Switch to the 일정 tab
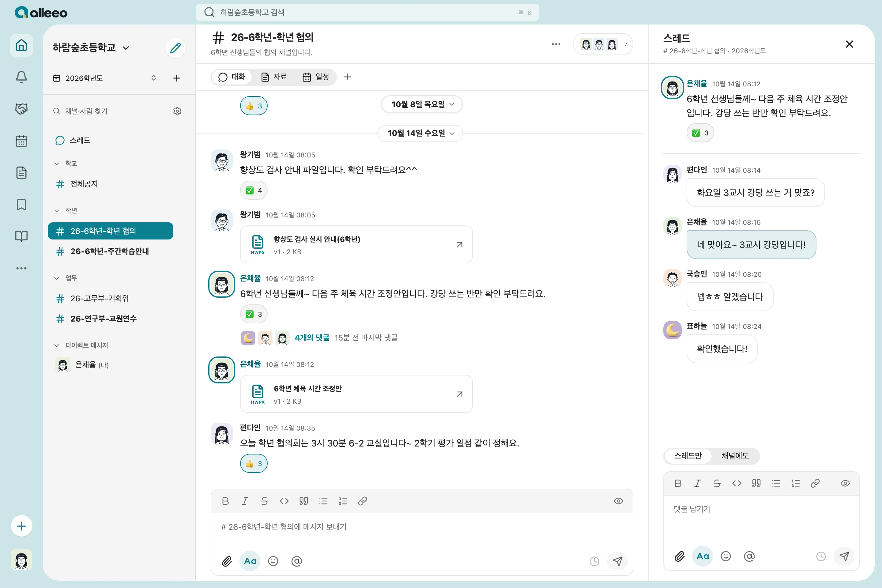882x588 pixels. click(x=316, y=77)
